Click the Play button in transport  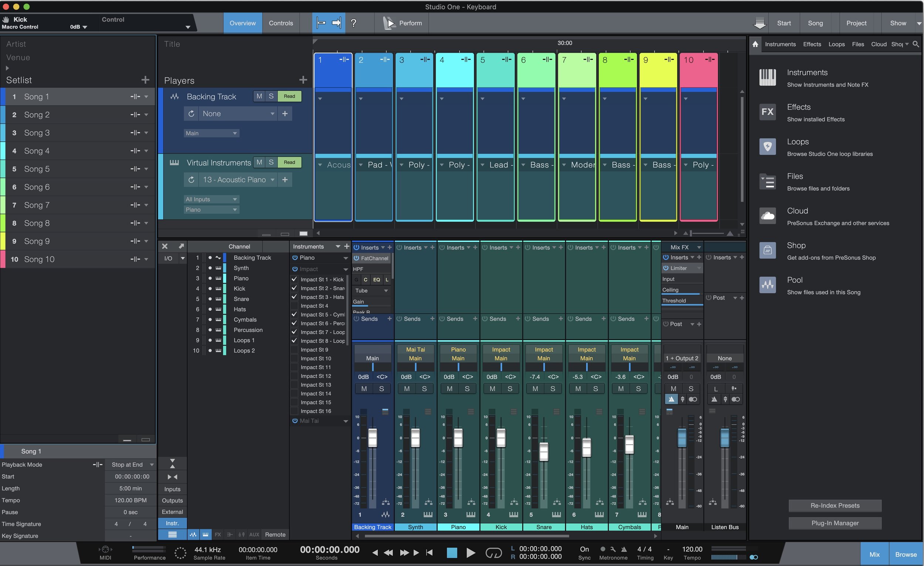pyautogui.click(x=471, y=552)
